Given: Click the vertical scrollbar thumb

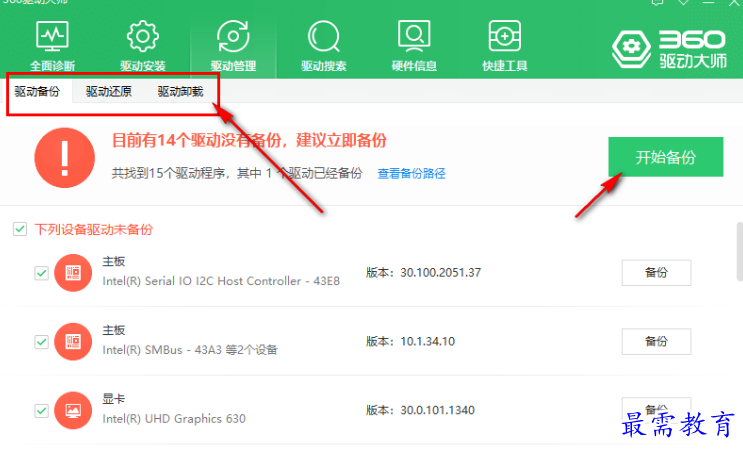Looking at the screenshot, I should coord(740,251).
